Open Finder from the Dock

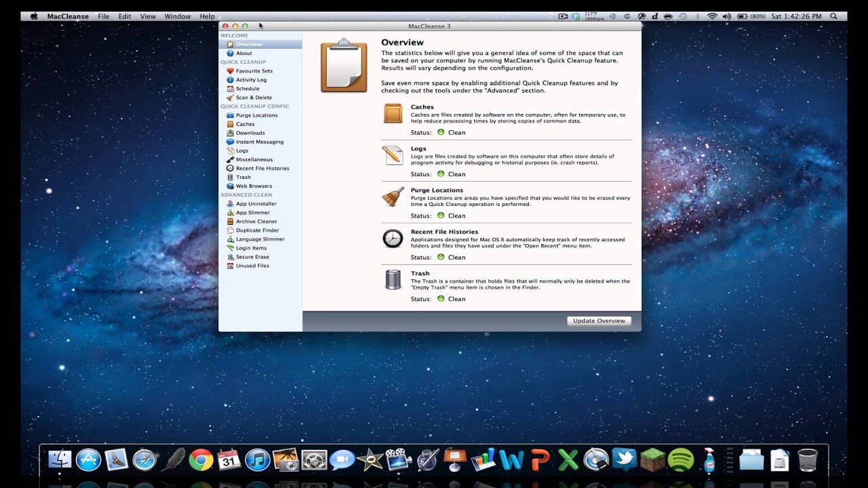pyautogui.click(x=60, y=460)
